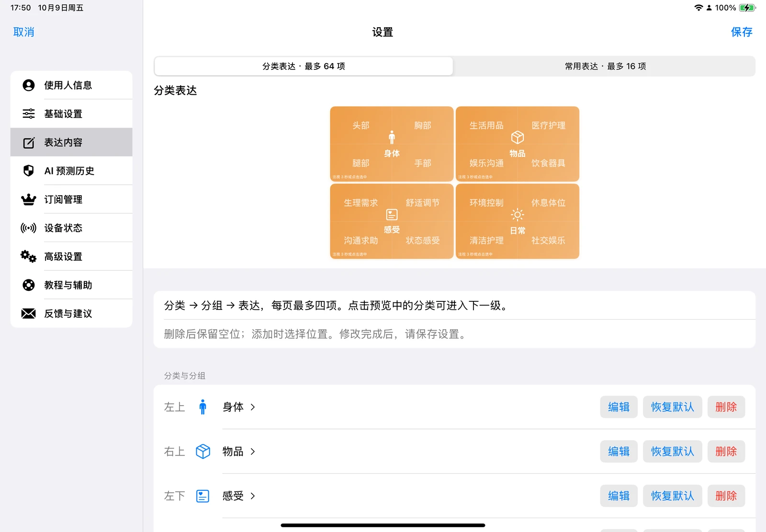Click 编辑 button for 感受
766x532 pixels.
point(619,496)
